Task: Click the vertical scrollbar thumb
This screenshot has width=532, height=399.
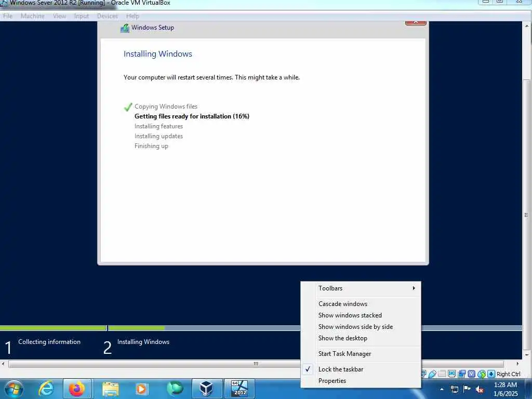Action: 526,215
